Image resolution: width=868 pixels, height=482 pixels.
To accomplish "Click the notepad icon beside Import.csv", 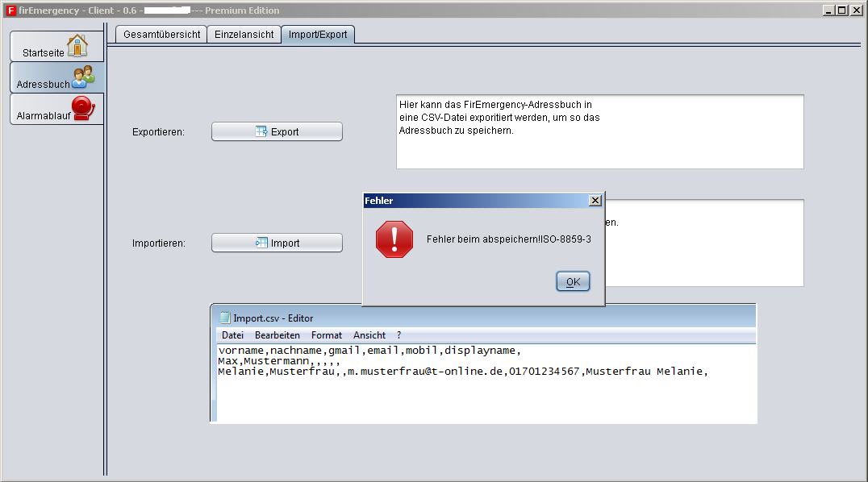I will click(x=224, y=318).
